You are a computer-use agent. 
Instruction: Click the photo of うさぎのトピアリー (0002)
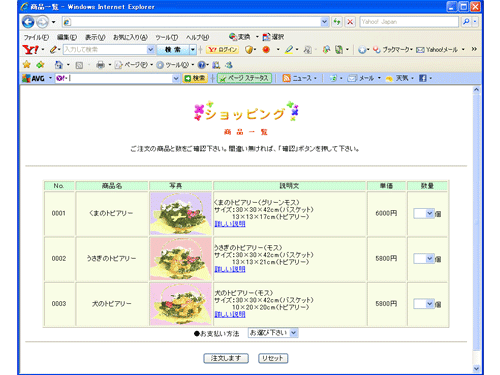181,258
